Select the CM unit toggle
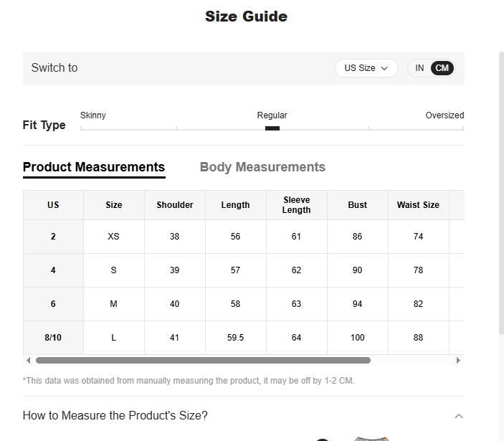504x441 pixels. click(x=442, y=68)
